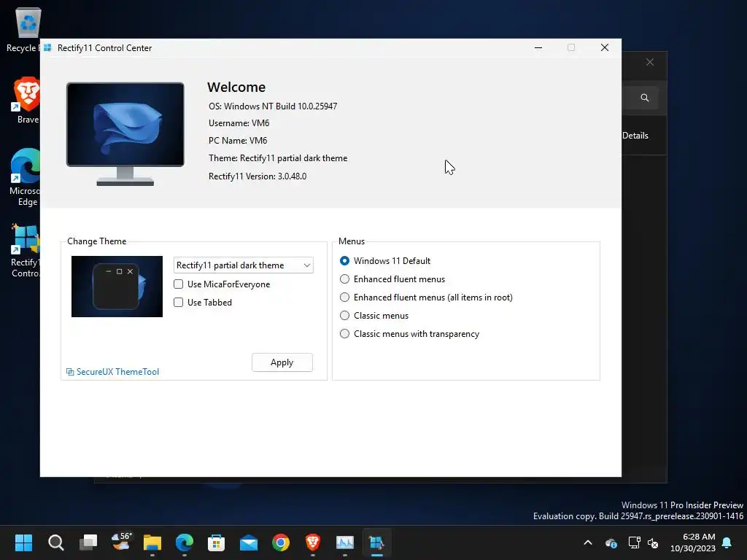Open Details tab in background window

tap(635, 136)
